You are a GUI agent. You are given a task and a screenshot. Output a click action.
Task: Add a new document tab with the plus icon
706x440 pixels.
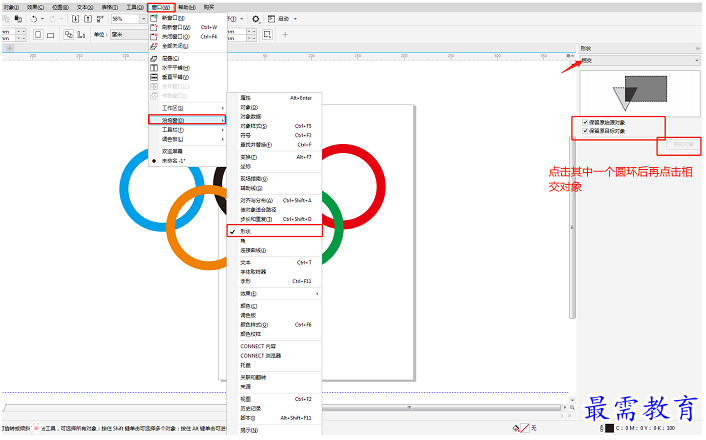9,48
